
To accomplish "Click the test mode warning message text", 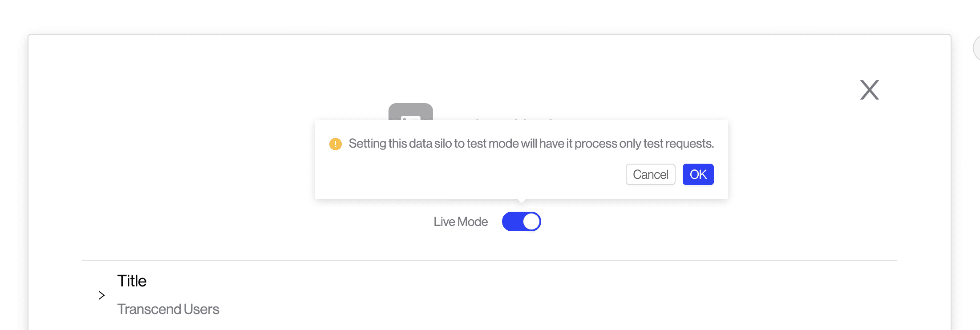I will tap(531, 144).
